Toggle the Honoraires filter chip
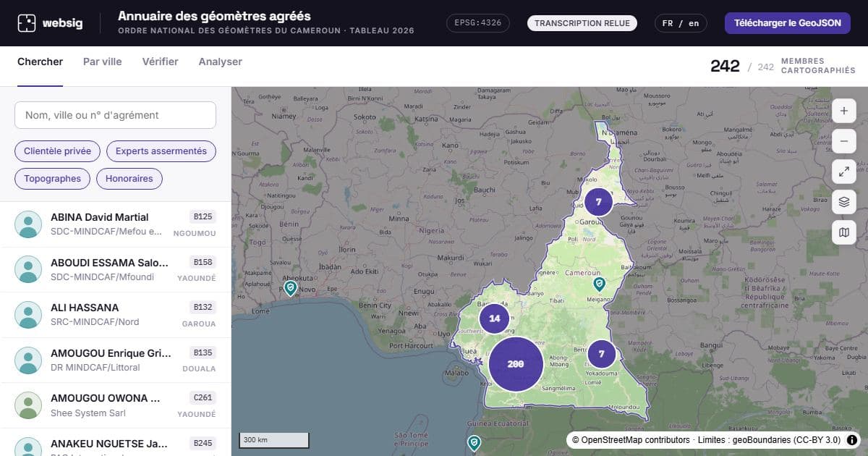Image resolution: width=868 pixels, height=456 pixels. coord(129,179)
